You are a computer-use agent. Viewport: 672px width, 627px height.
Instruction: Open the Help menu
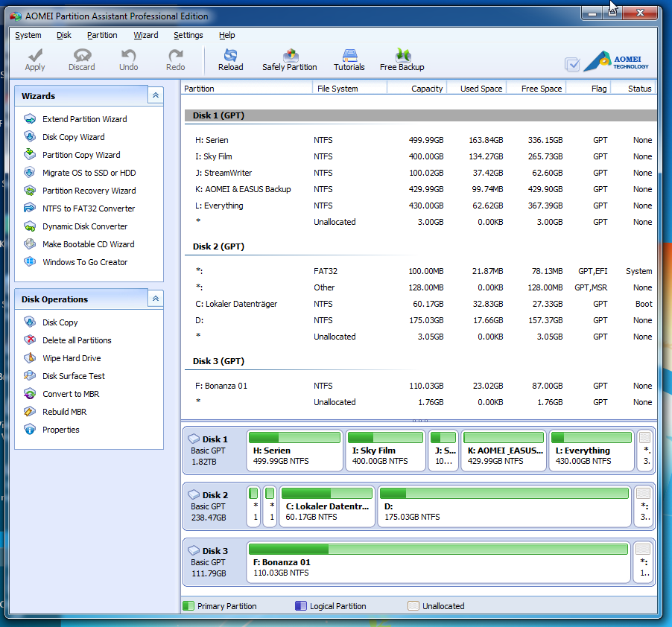point(226,35)
